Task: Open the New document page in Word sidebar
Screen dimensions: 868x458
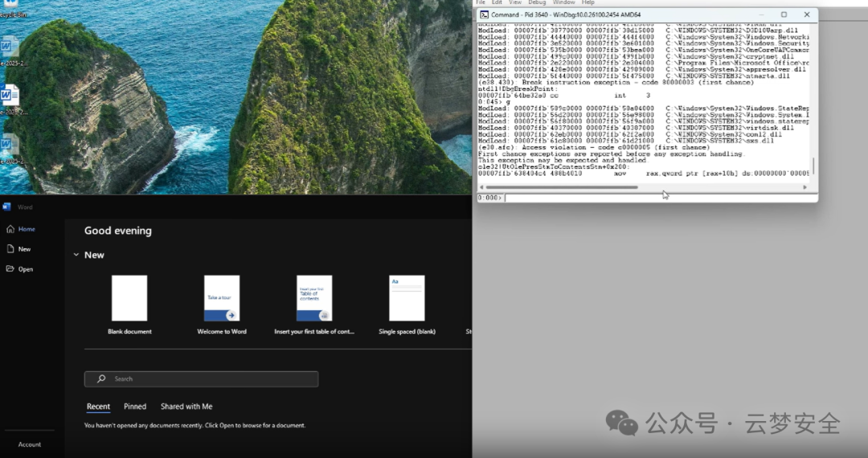Action: click(18, 249)
